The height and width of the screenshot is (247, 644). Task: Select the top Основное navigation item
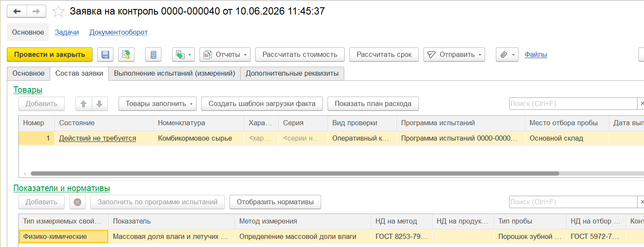click(28, 32)
